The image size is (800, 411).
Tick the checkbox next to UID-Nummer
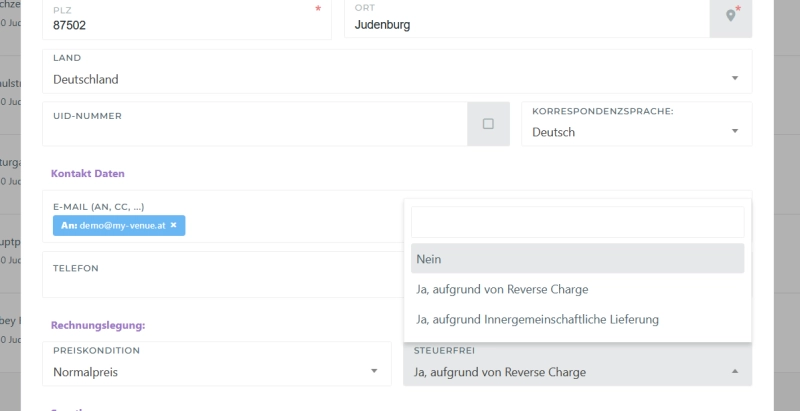coord(488,124)
